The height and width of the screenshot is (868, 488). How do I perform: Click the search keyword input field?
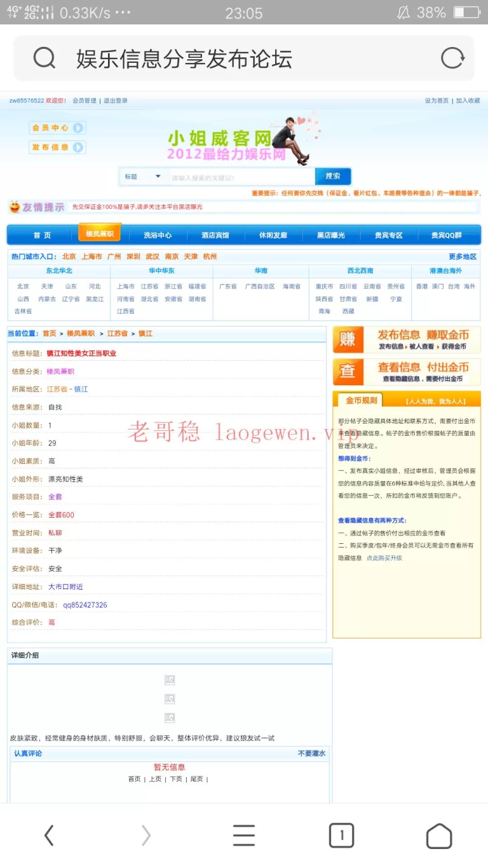tap(241, 177)
